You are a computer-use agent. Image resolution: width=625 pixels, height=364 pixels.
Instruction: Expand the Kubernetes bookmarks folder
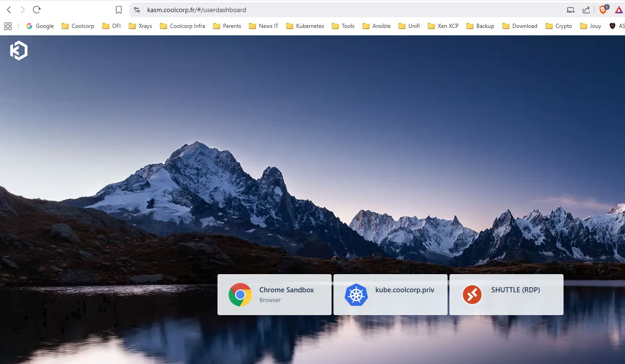pos(305,26)
